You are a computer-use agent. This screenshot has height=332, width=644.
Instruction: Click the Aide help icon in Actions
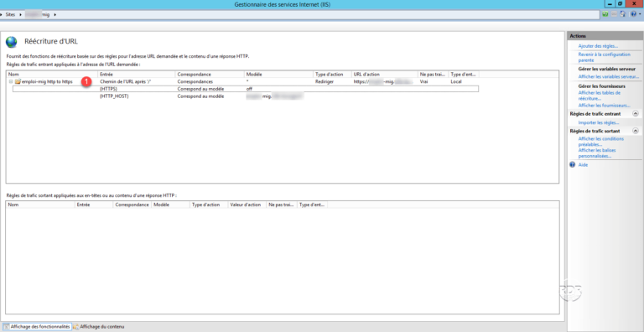(x=573, y=165)
